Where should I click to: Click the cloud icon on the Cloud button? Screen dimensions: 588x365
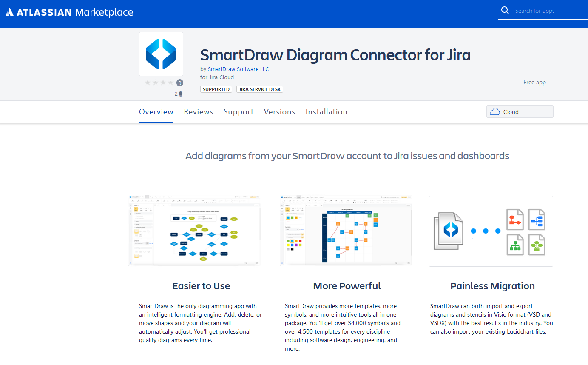(494, 111)
